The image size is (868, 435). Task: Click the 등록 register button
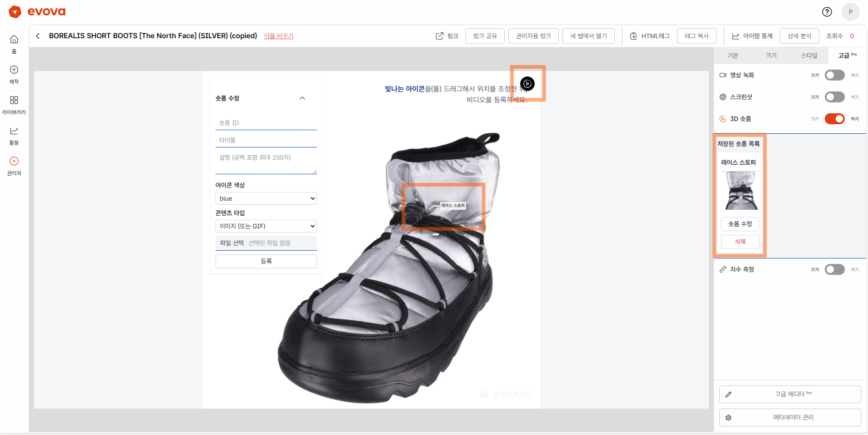266,261
